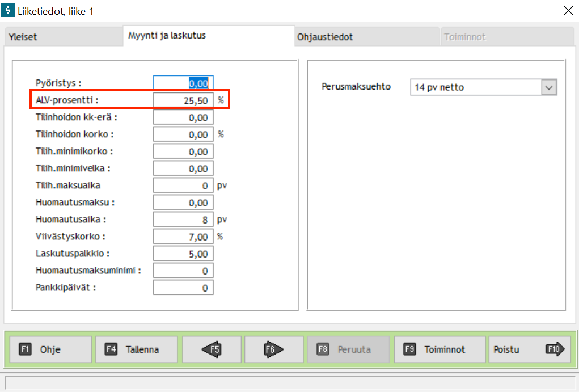Open the F9 Toiminnot functions button
The height and width of the screenshot is (392, 579).
439,350
